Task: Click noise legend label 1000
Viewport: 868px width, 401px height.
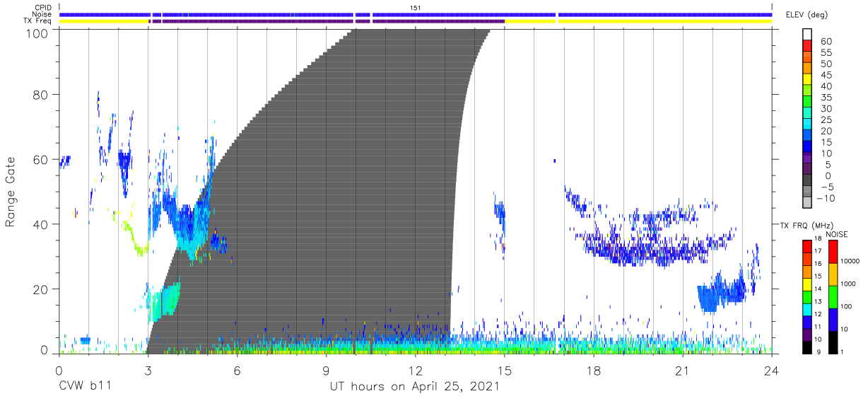Action: [850, 284]
